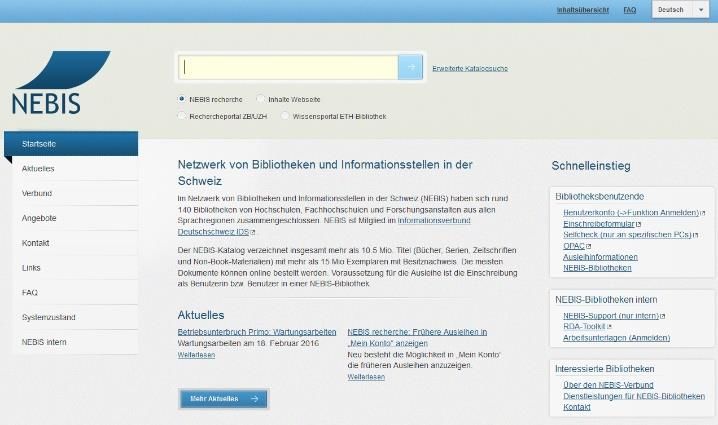Image resolution: width=718 pixels, height=425 pixels.
Task: Navigate to Systemzustand sidebar item
Action: pos(48,317)
